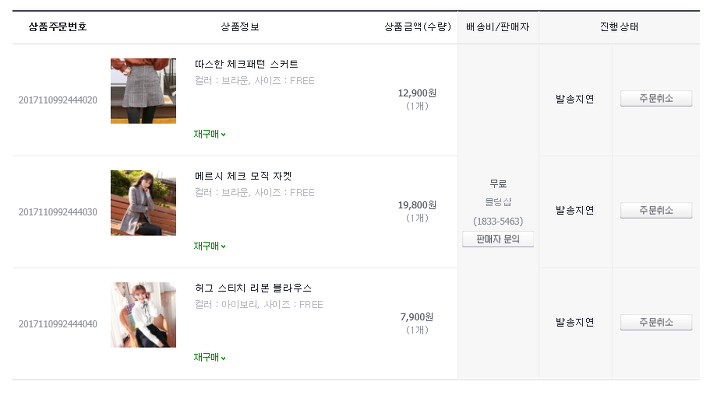Select order number 2017110992444030
The width and height of the screenshot is (710, 395).
(x=58, y=212)
